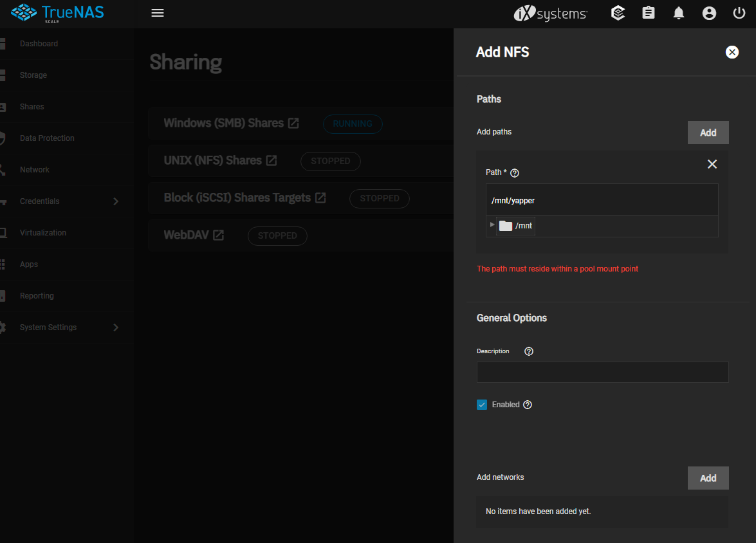
Task: Click the WebDAV title
Action: [186, 235]
